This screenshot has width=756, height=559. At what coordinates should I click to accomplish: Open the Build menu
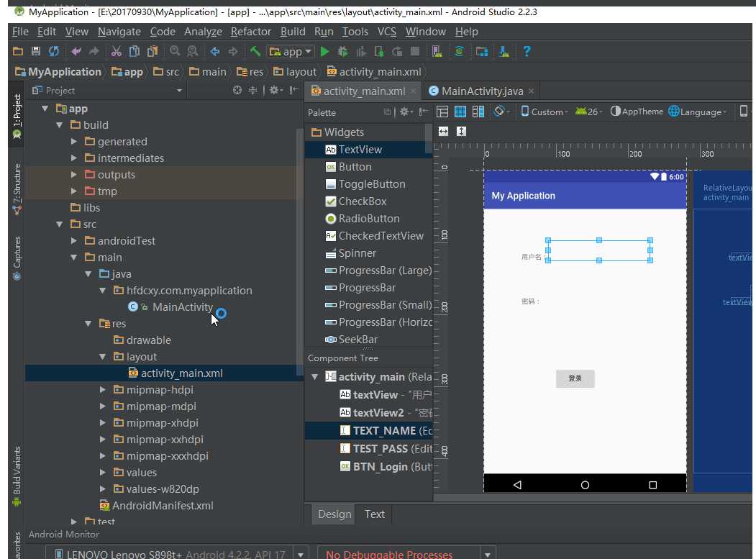coord(293,32)
